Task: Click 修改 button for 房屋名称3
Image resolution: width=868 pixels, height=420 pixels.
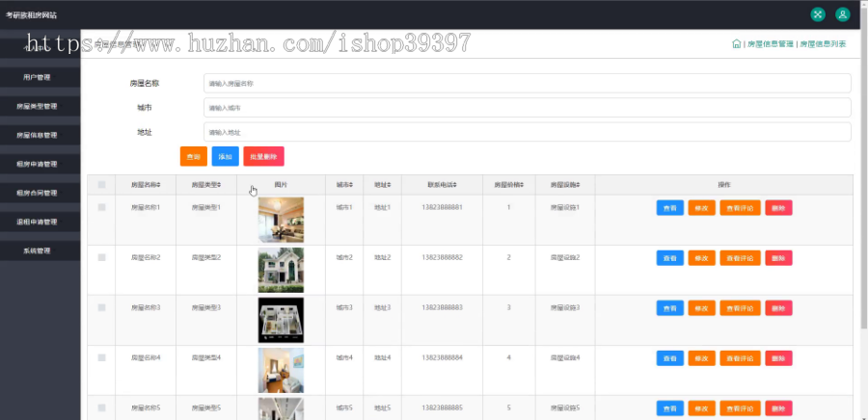Action: tap(701, 308)
